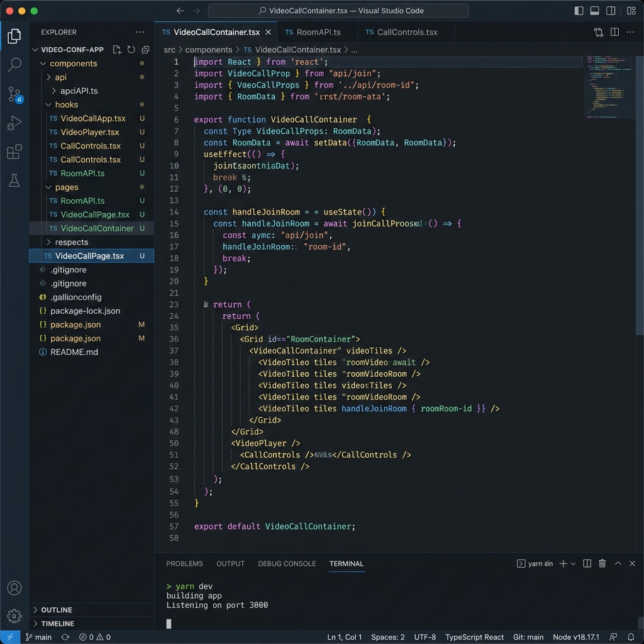This screenshot has width=644, height=644.
Task: Open the Run and Debug view
Action: (14, 123)
